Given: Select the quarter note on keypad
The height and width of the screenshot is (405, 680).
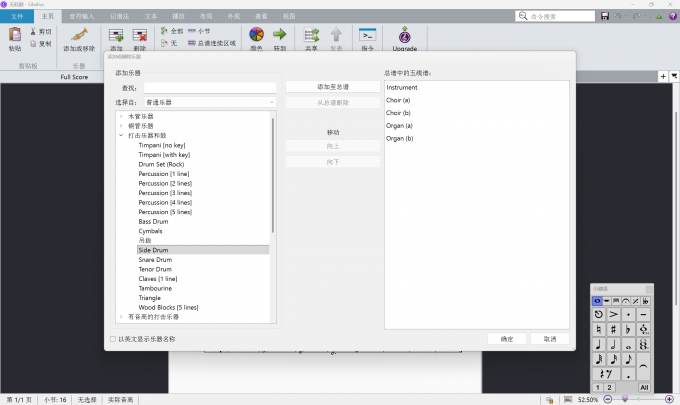Looking at the screenshot, I should click(x=598, y=344).
